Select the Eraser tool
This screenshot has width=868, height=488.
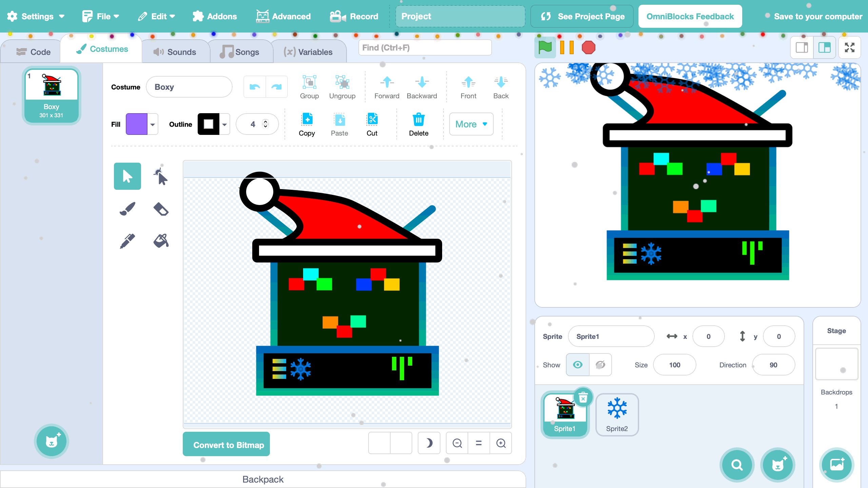(161, 209)
